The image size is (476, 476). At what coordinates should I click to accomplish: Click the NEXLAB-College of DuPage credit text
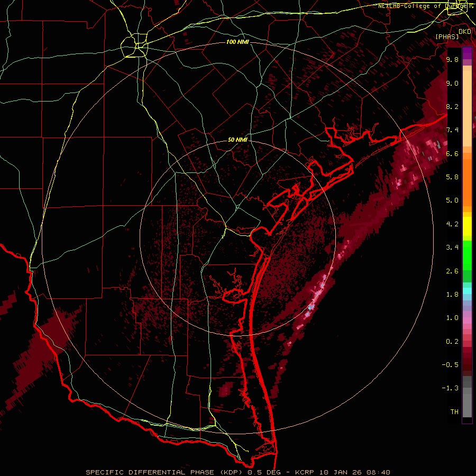point(425,6)
